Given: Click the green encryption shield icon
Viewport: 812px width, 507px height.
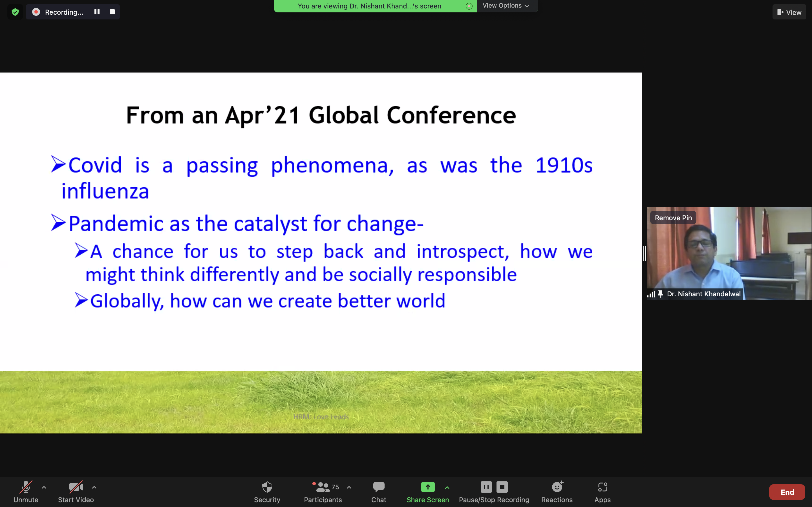Looking at the screenshot, I should pos(15,12).
